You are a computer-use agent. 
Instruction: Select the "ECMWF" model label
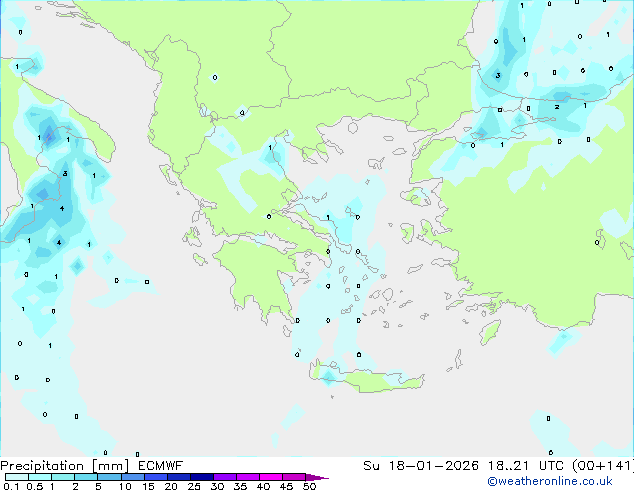161,466
